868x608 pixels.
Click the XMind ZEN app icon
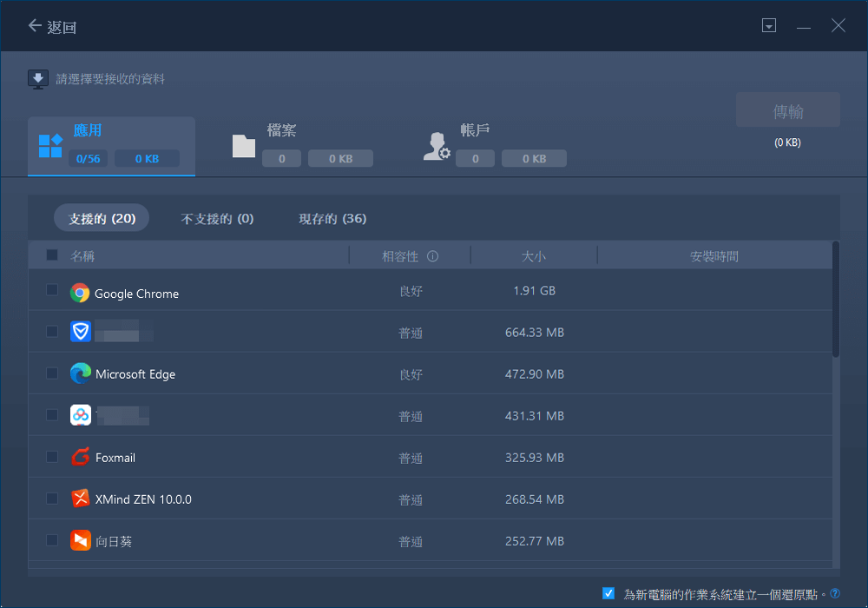(x=80, y=499)
